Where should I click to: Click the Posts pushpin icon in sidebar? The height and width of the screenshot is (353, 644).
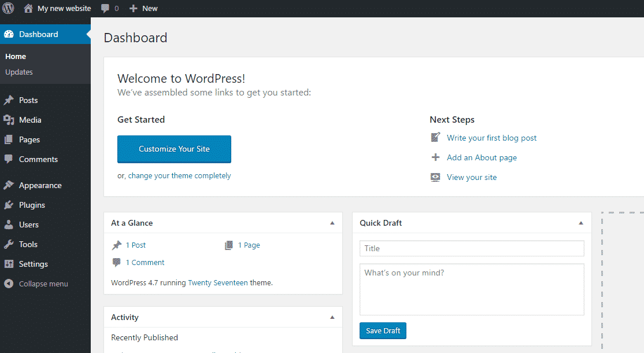tap(9, 100)
